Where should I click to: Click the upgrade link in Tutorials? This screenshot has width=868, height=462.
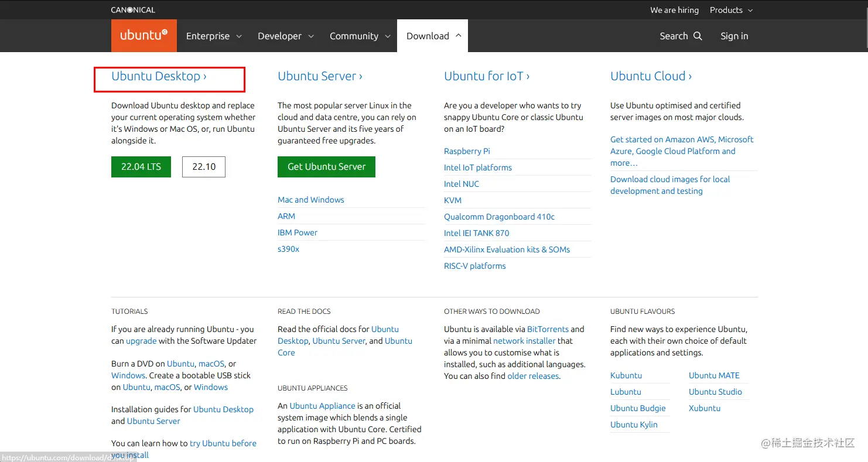(141, 341)
